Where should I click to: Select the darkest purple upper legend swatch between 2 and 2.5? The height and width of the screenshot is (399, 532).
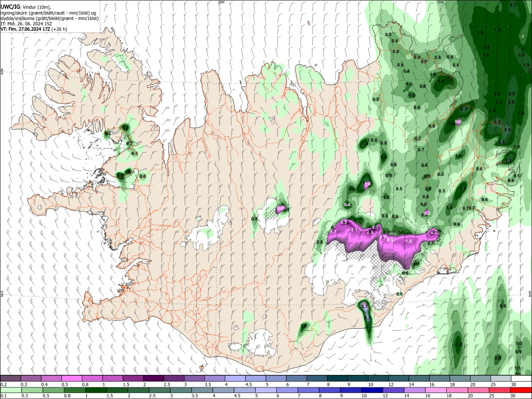(153, 379)
